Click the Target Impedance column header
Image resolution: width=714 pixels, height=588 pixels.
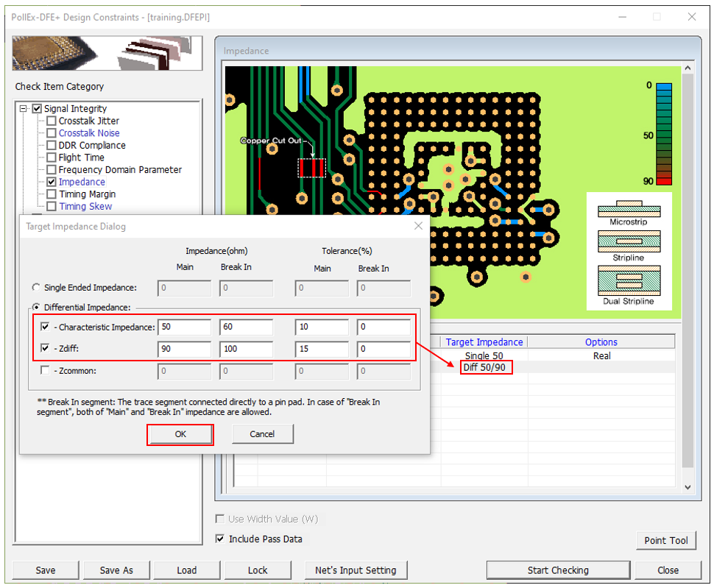pyautogui.click(x=484, y=341)
